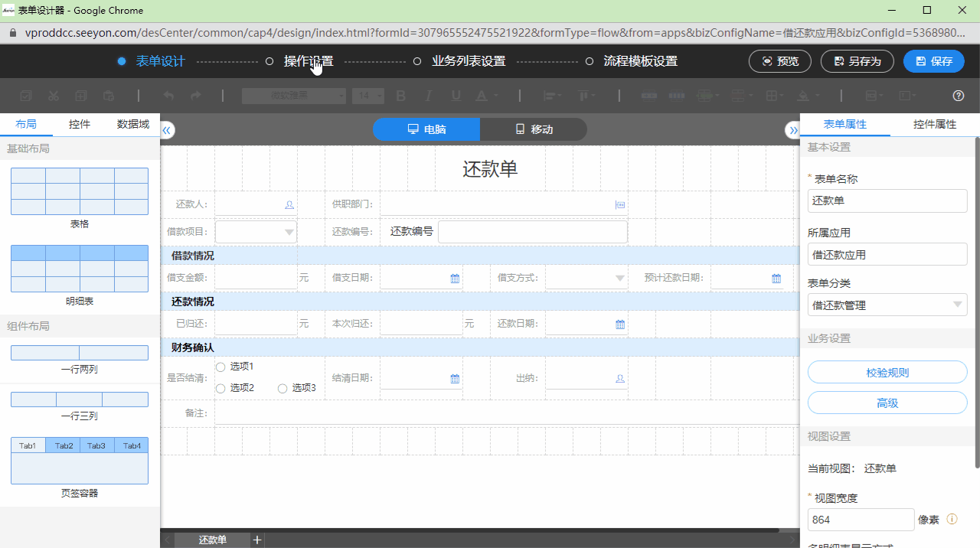Click the canvas horizontal scrollbar
Viewport: 980px width, 548px height.
469,530
